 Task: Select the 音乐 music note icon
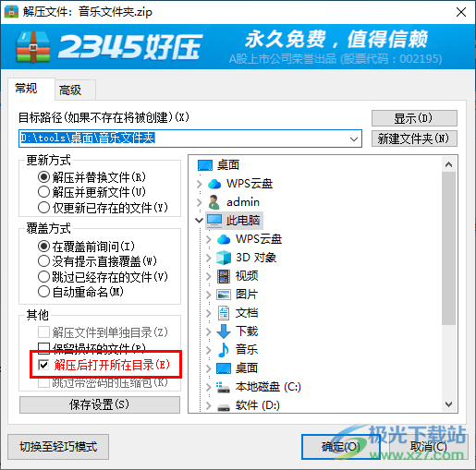(x=224, y=350)
